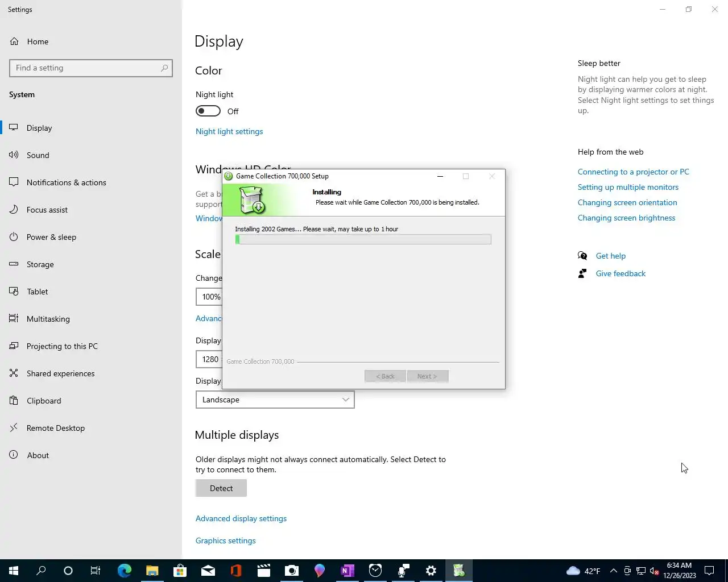Open the weather widget showing 42°F

584,571
